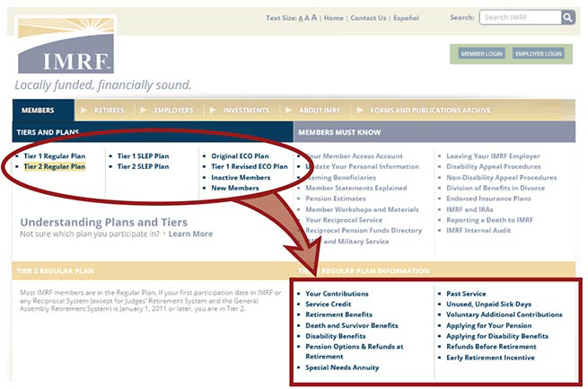Open the Contact Us link
Viewport: 588px width, 389px height.
pos(368,18)
